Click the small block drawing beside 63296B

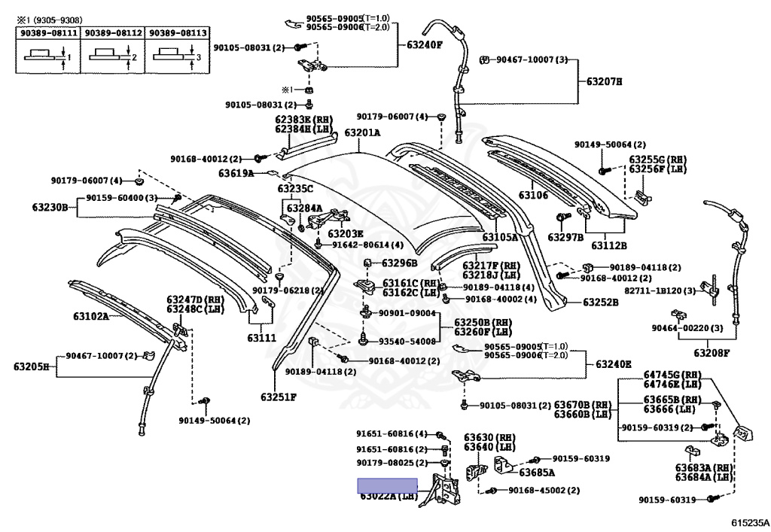pos(370,263)
